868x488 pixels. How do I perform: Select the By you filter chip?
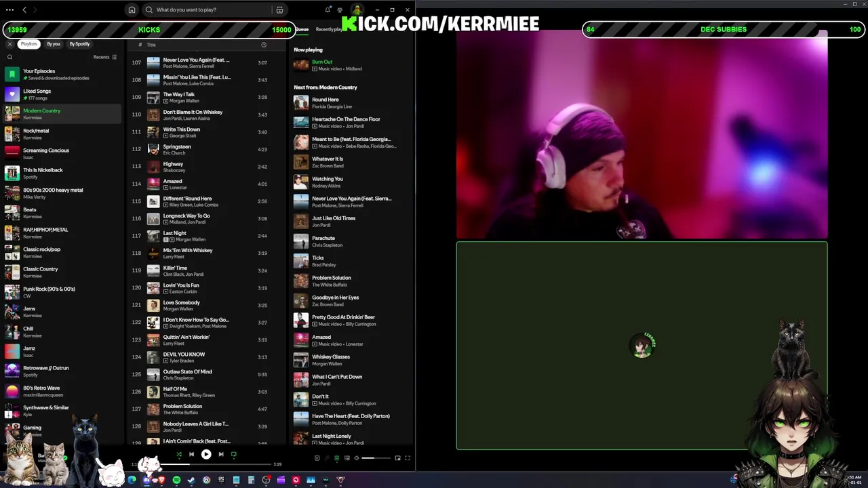[x=54, y=44]
